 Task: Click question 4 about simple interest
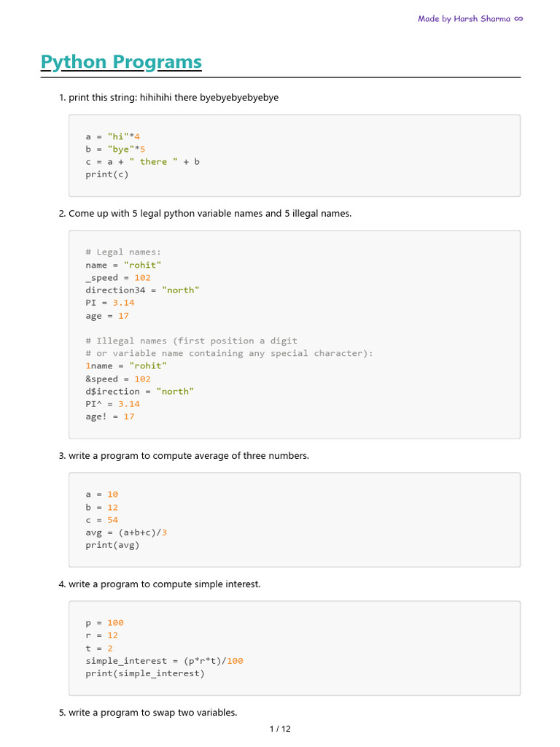coord(164,584)
